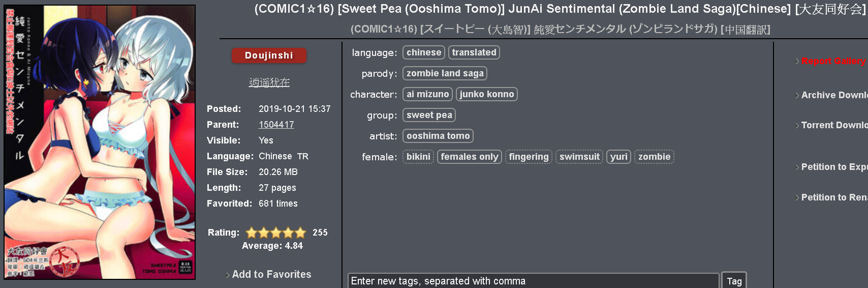Open the gallery cover thumbnail
The width and height of the screenshot is (868, 288).
click(100, 142)
